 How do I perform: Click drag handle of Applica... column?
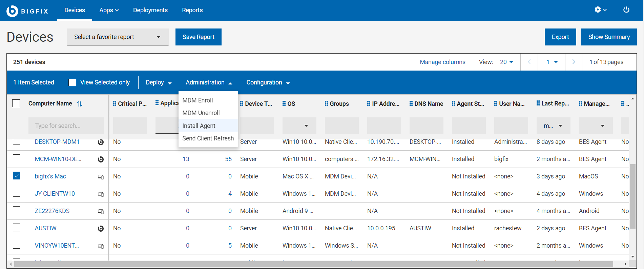(157, 103)
